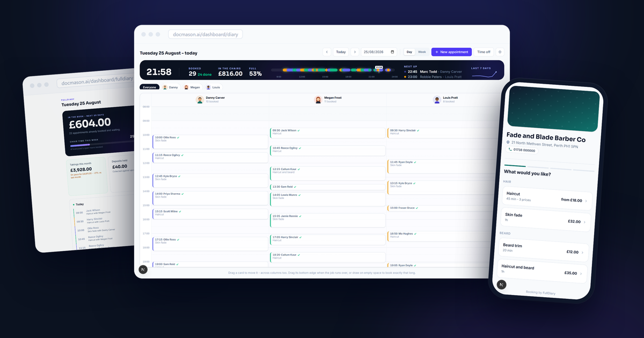This screenshot has height=338, width=644.
Task: Click the diary window address bar
Action: pos(206,34)
